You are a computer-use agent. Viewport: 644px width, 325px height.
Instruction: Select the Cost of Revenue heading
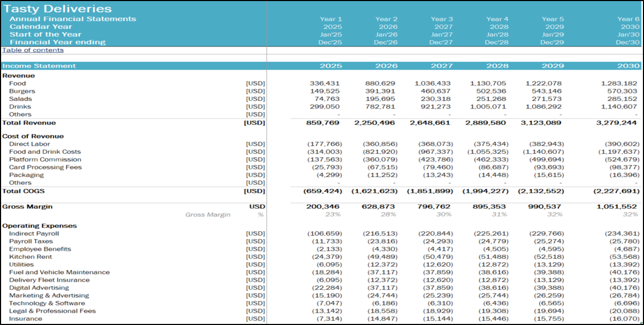coord(33,136)
